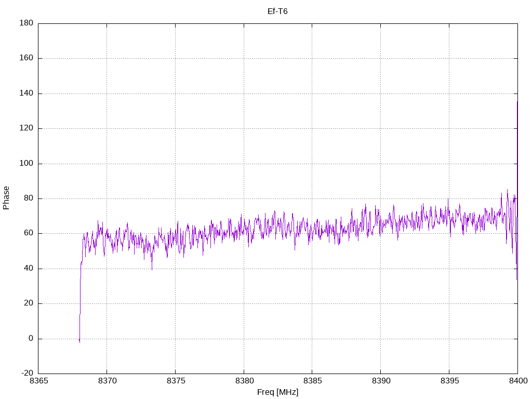532x399 pixels.
Task: Click the plot title Ef-T6
Action: tap(277, 11)
